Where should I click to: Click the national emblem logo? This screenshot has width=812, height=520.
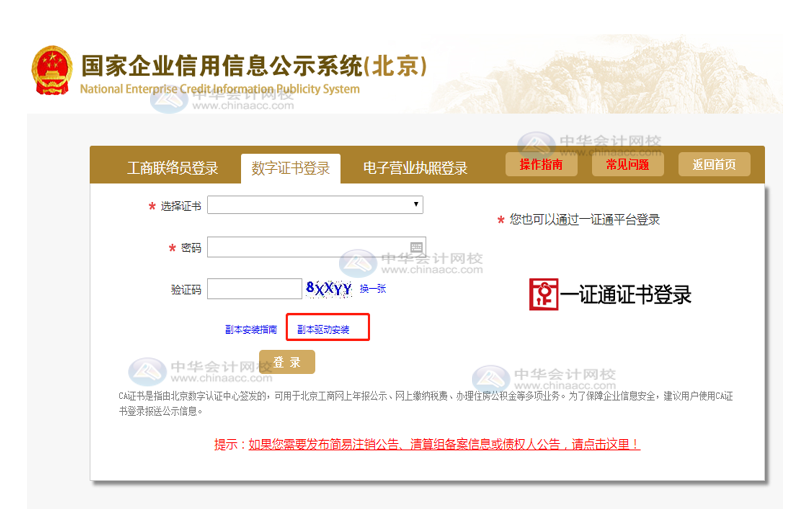click(52, 71)
